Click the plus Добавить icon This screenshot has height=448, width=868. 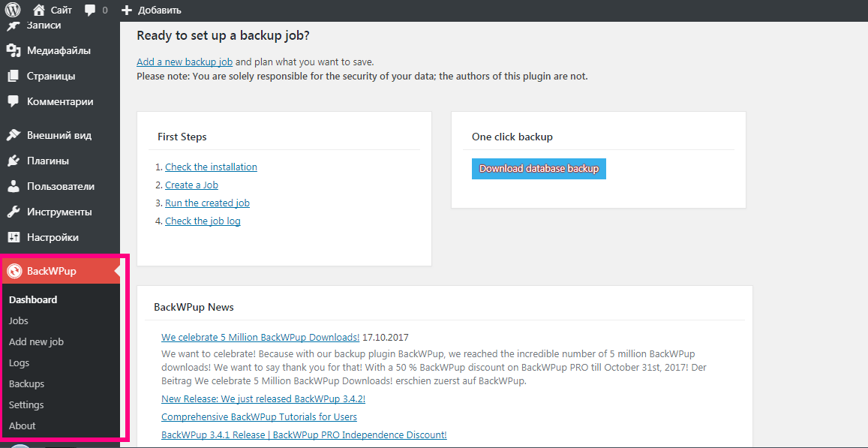click(127, 11)
